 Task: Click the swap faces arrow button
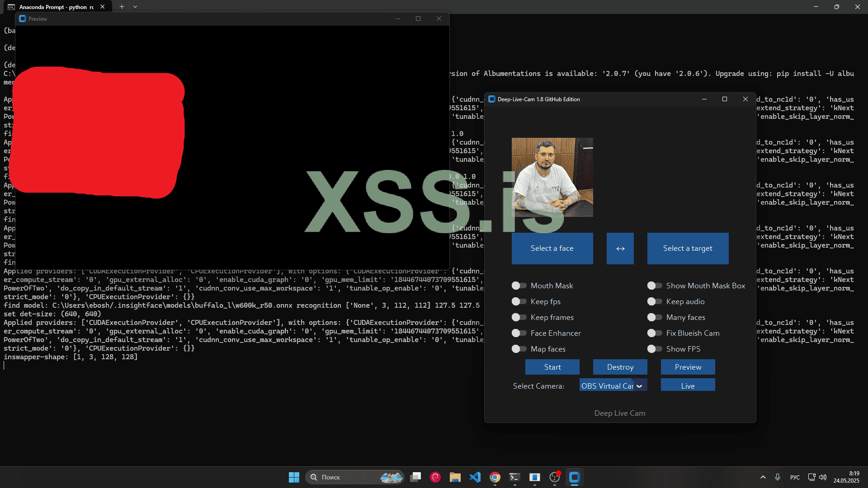pyautogui.click(x=620, y=249)
